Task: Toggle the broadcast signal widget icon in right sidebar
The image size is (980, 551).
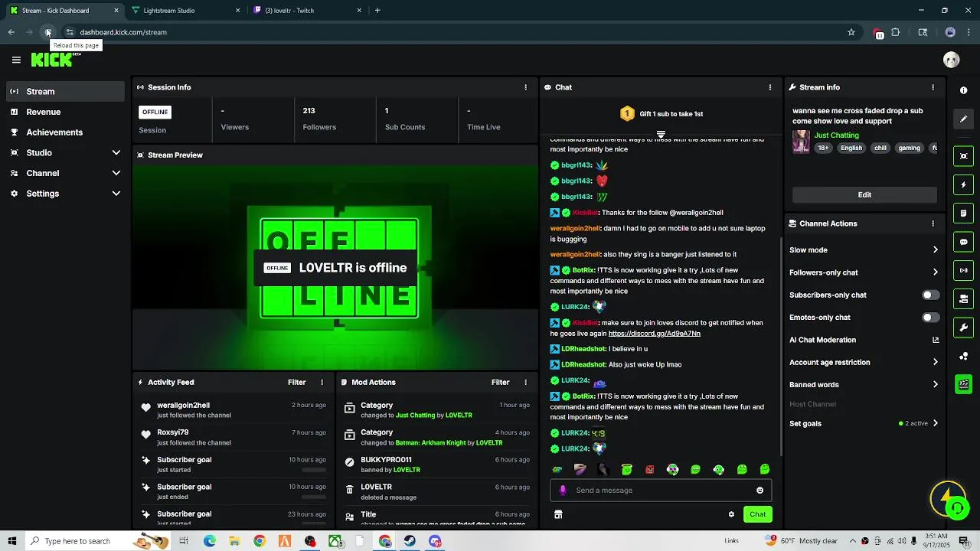Action: click(963, 270)
